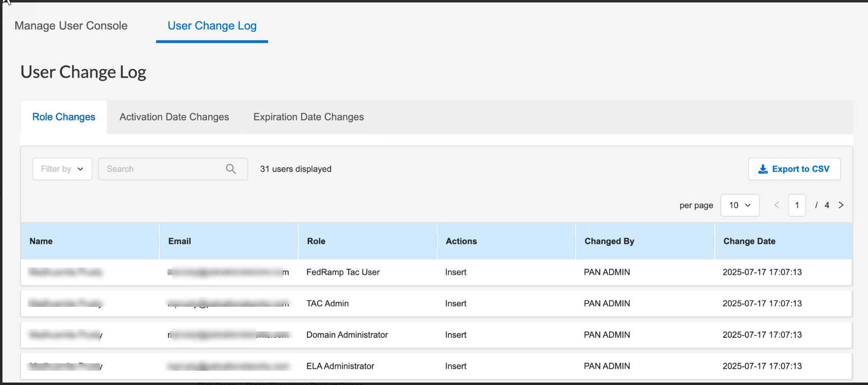
Task: Go to next page arrow
Action: (x=841, y=205)
